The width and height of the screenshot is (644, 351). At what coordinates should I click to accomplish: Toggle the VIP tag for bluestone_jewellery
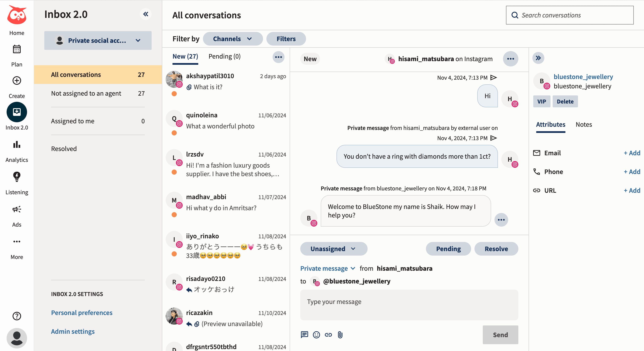542,102
